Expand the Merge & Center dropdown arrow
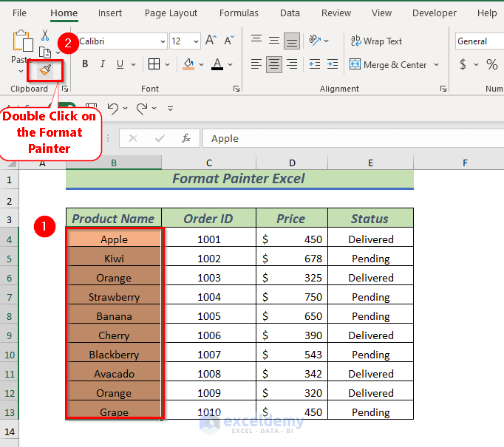This screenshot has width=504, height=447. (x=436, y=64)
